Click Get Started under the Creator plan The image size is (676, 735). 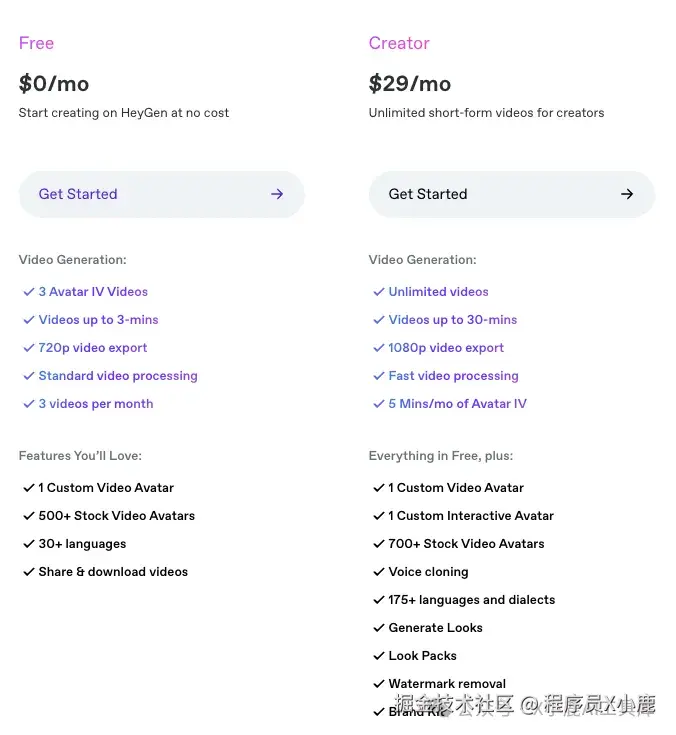point(428,194)
